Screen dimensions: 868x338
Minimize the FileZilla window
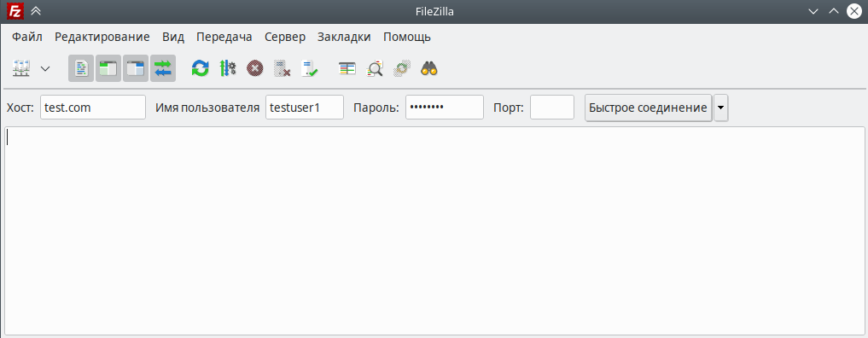click(x=813, y=11)
